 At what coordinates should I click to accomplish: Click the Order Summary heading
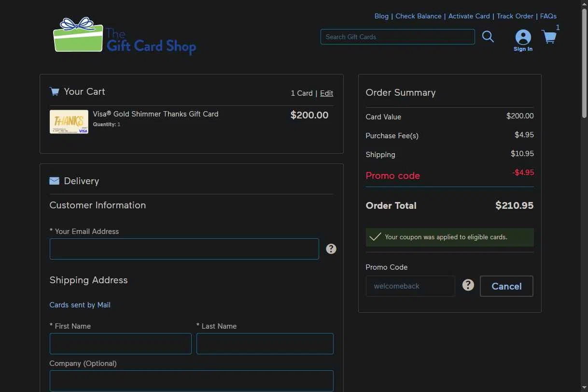coord(401,92)
